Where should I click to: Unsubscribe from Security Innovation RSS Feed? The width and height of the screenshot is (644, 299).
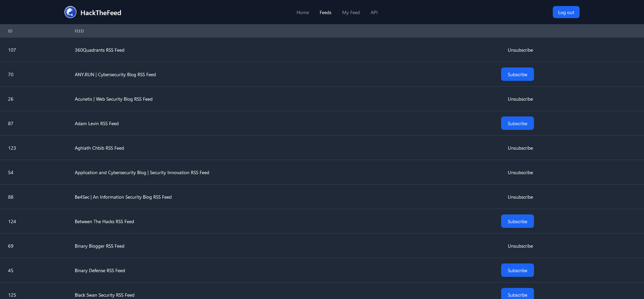click(520, 172)
